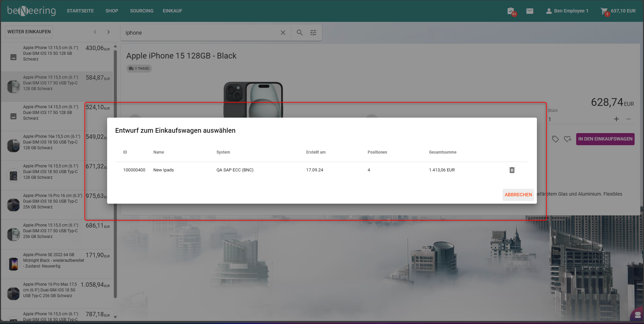Viewport: 644px width, 324px height.
Task: Go to previous product with left chevron
Action: coord(95,32)
